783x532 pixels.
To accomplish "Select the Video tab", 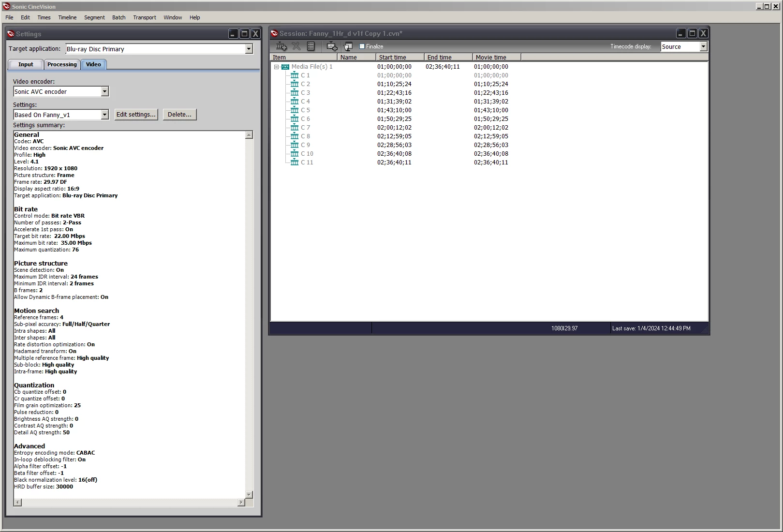I will pyautogui.click(x=93, y=64).
